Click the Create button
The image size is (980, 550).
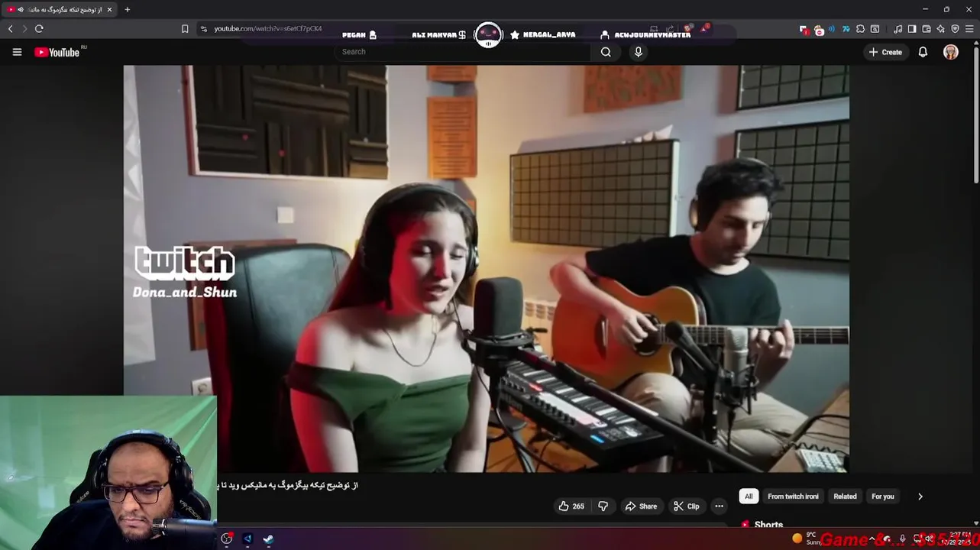click(885, 52)
